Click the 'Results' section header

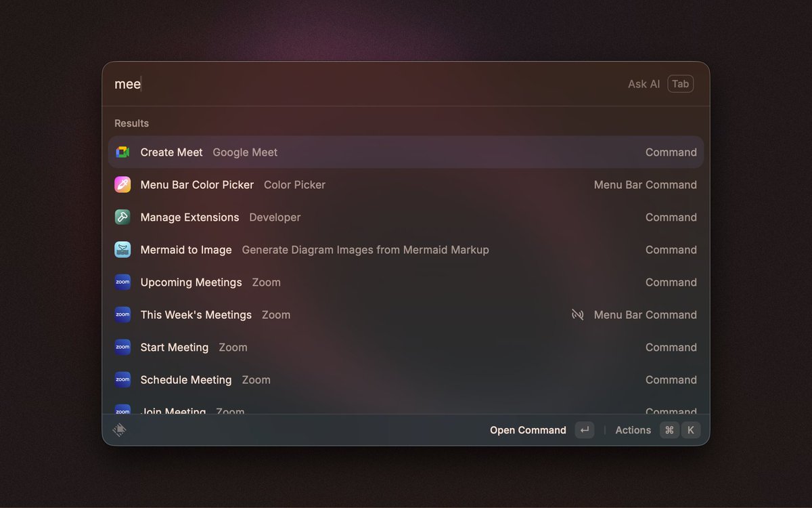click(131, 123)
